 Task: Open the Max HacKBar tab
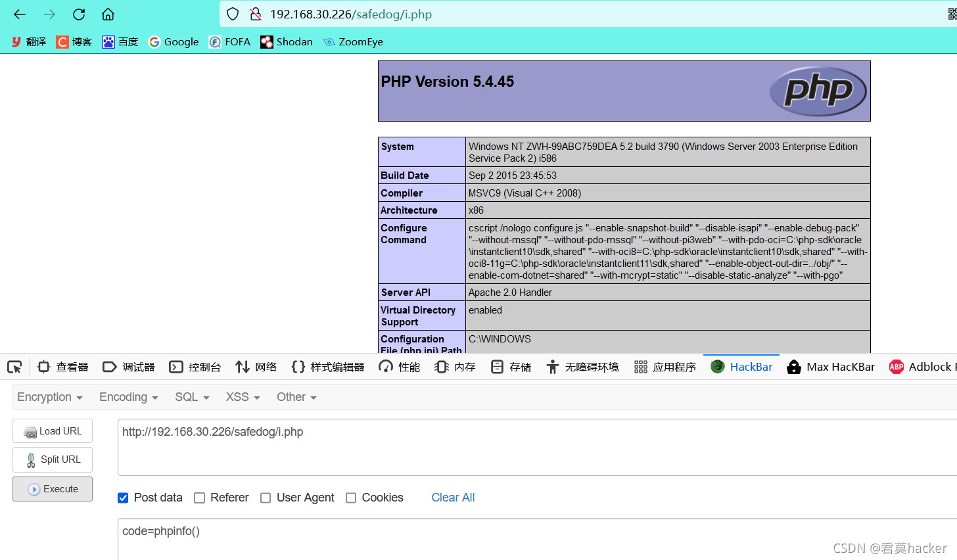pos(831,367)
